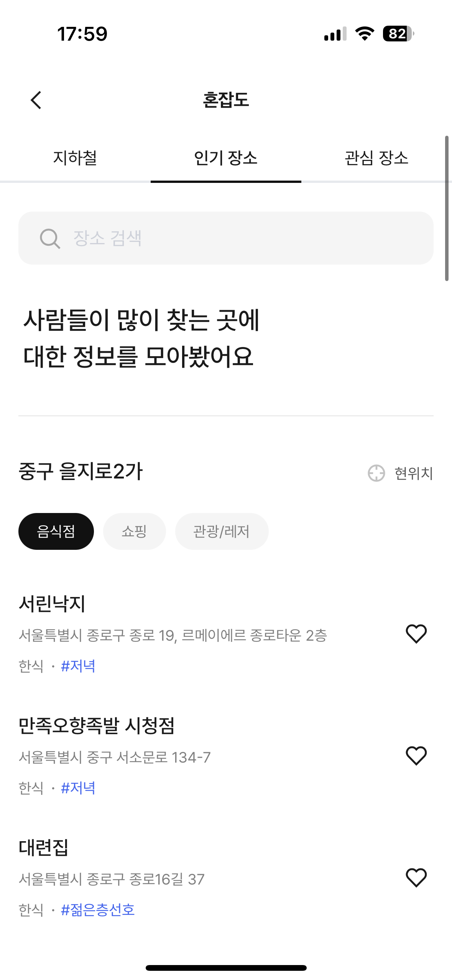Favorite 서린낙지 with the heart icon
This screenshot has height=980, width=452.
(416, 634)
